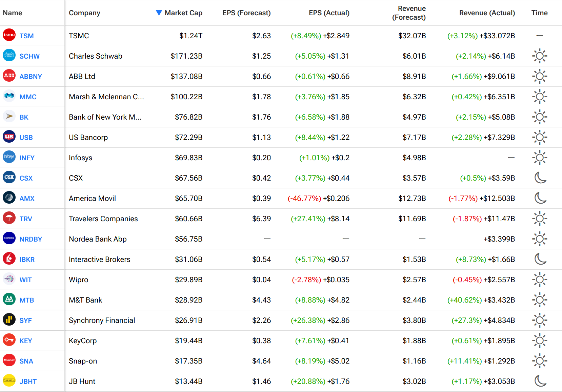Click the Charles Schwab logo icon
This screenshot has height=392, width=562.
pos(9,55)
